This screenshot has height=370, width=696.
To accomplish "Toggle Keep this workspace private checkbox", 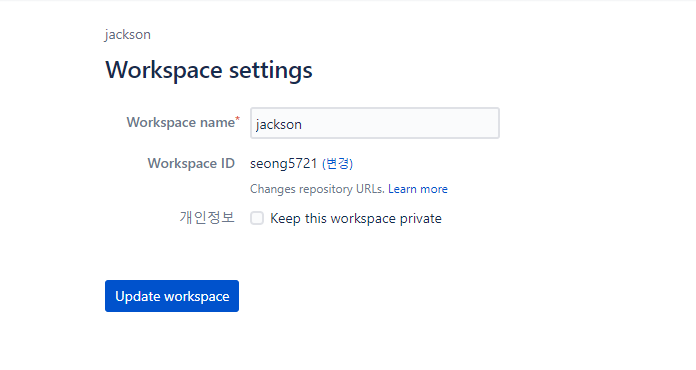I will (257, 218).
